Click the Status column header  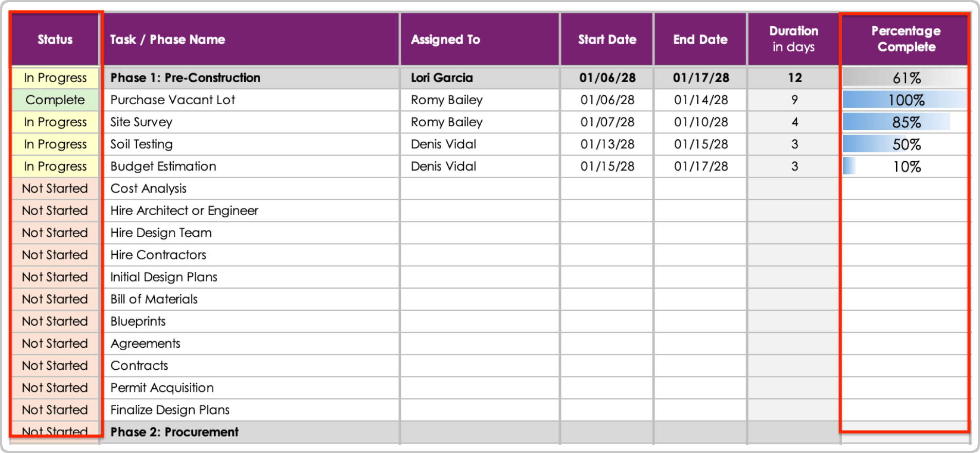point(55,40)
